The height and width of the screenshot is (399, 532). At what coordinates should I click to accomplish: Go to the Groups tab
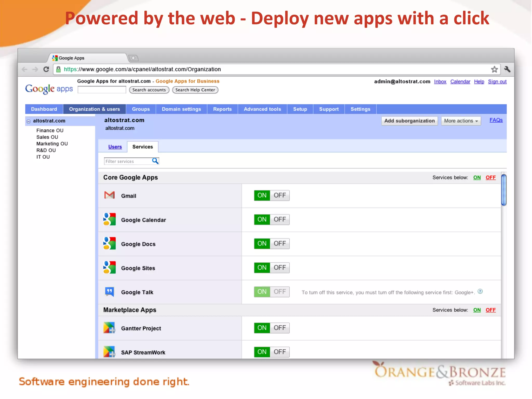pos(141,109)
